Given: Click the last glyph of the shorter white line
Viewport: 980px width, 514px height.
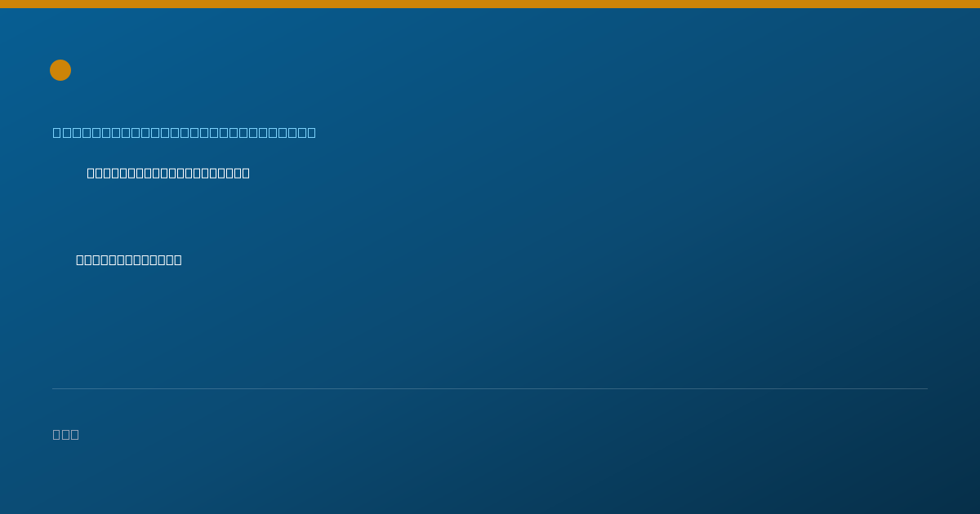Looking at the screenshot, I should pos(178,259).
